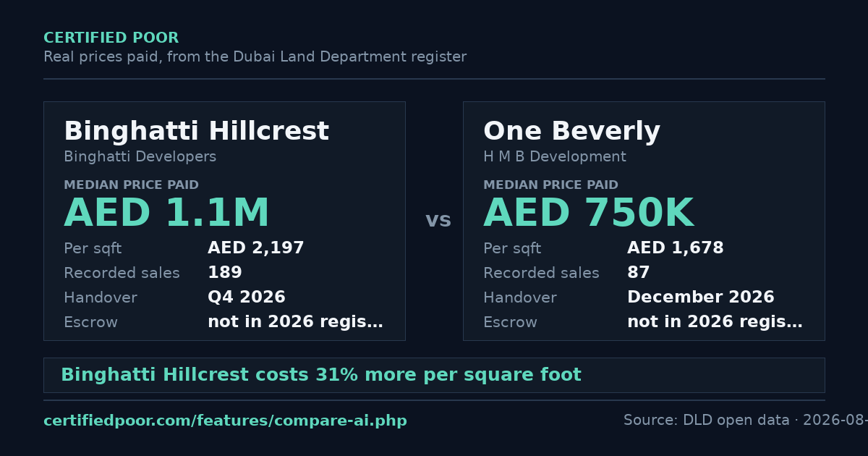Click the December 2026 handover value
Viewport: 868px width, 456px height.
point(700,297)
